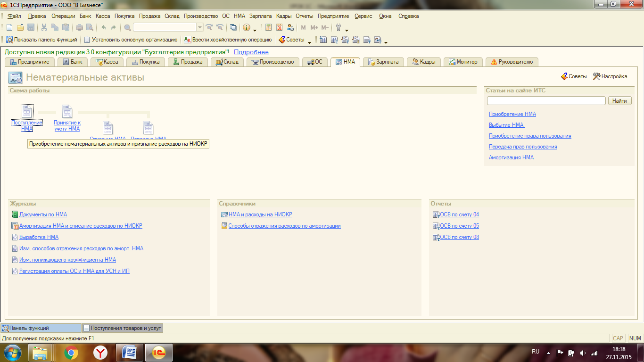Open the Справка menu
Screen dimensions: 644x362
[x=408, y=16]
